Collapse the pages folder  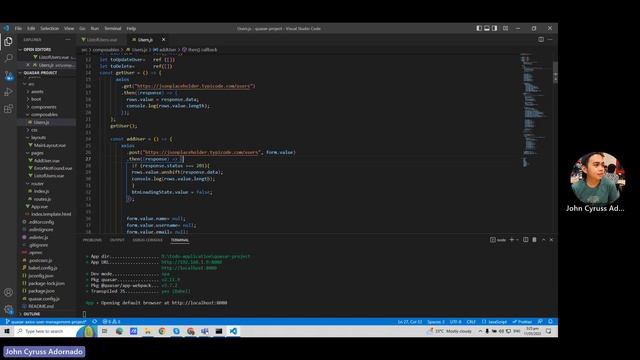click(x=37, y=153)
